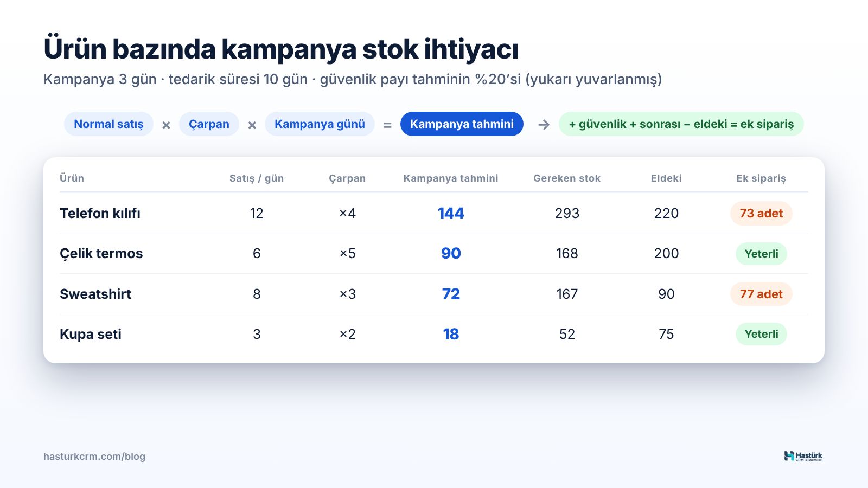Select the Kupa seti product name
868x488 pixels.
pyautogui.click(x=91, y=334)
